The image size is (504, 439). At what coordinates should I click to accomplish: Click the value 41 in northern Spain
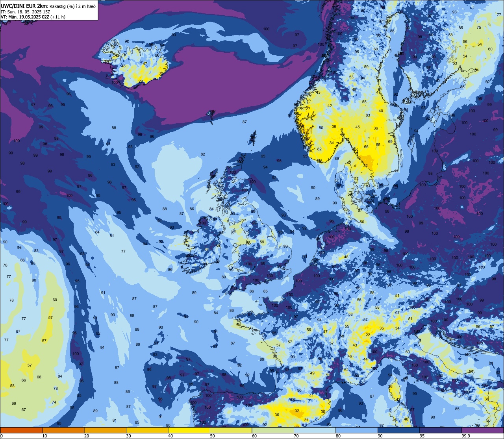pos(311,396)
